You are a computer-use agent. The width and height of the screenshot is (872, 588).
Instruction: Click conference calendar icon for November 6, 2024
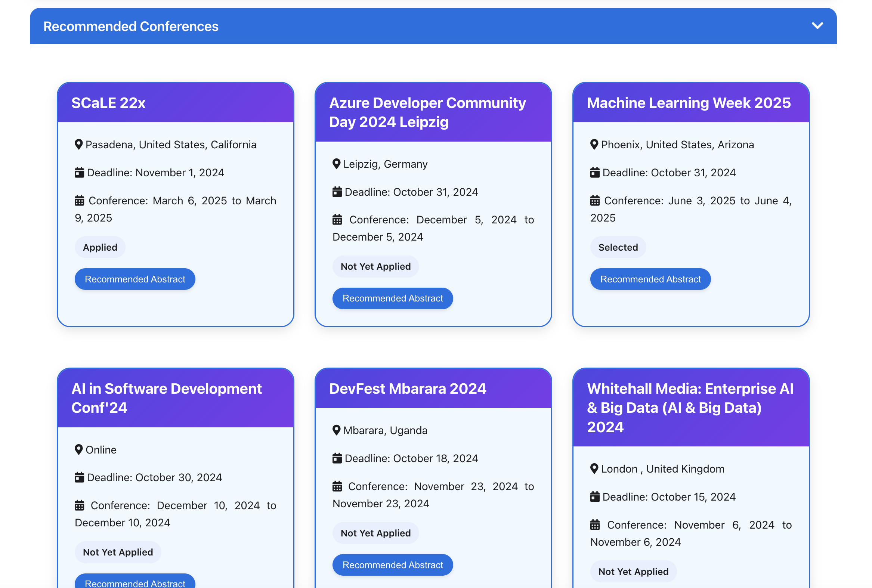tap(595, 525)
